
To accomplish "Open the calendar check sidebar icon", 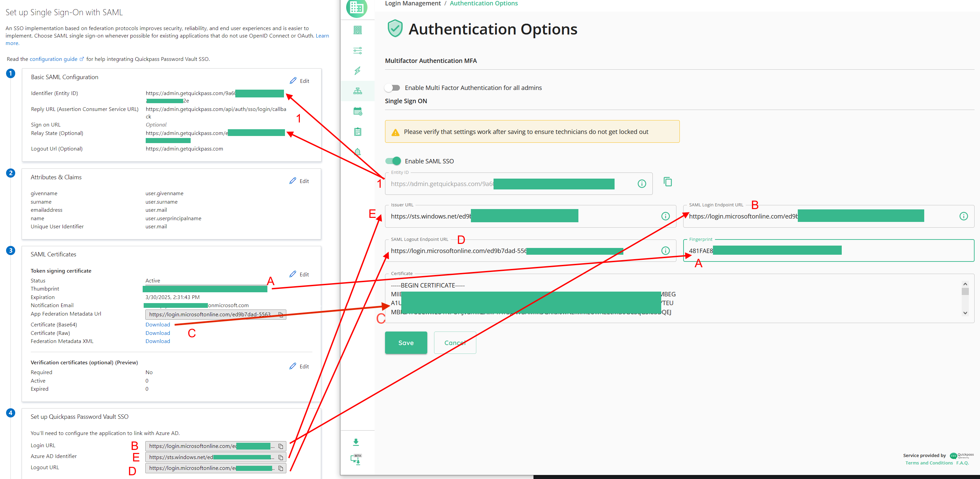I will [x=357, y=111].
